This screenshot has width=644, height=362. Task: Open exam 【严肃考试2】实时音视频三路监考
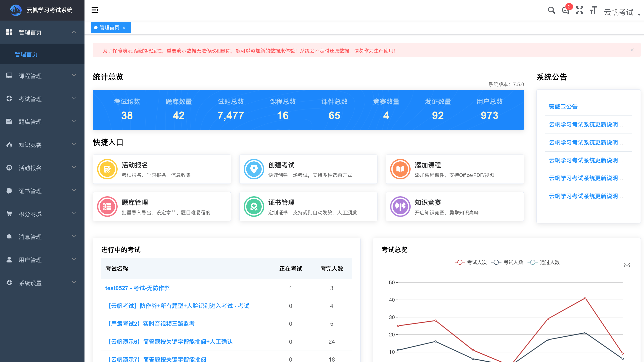(x=150, y=324)
